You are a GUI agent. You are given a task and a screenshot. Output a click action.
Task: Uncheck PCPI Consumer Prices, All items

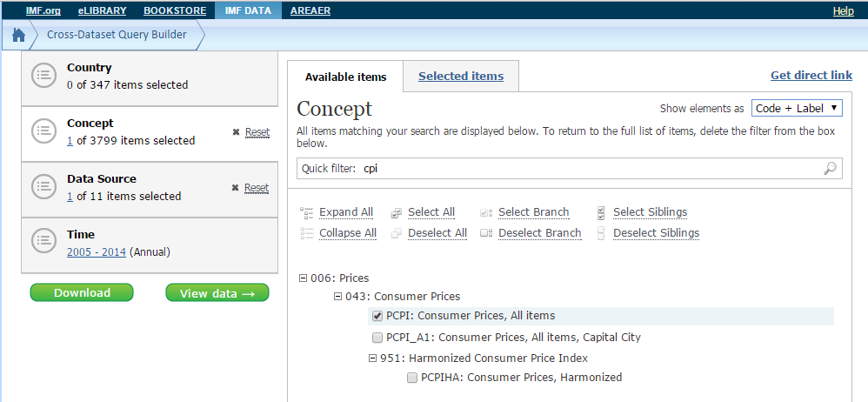[x=377, y=316]
